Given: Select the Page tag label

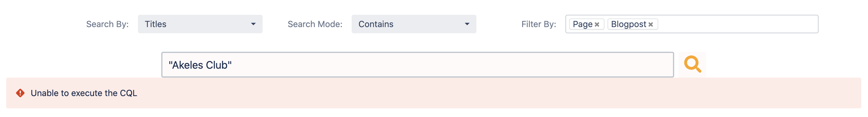Looking at the screenshot, I should [582, 24].
